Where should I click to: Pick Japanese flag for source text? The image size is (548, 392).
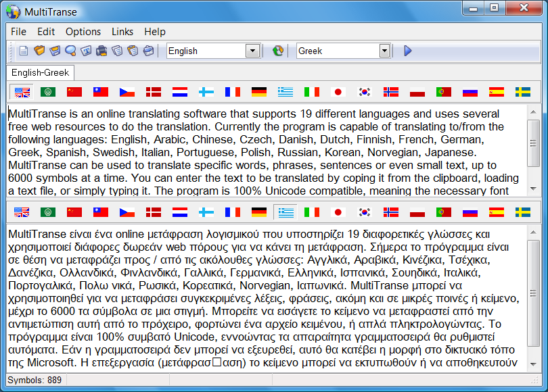(x=338, y=92)
